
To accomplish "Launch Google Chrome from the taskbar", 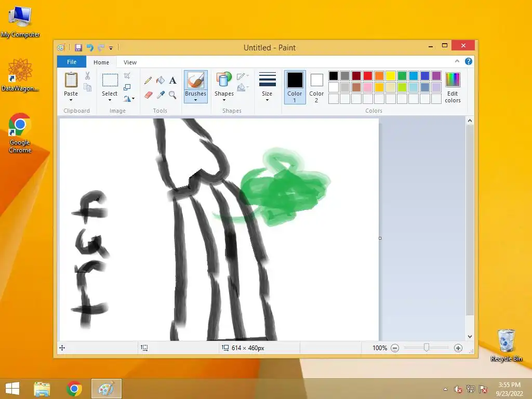I will coord(74,389).
